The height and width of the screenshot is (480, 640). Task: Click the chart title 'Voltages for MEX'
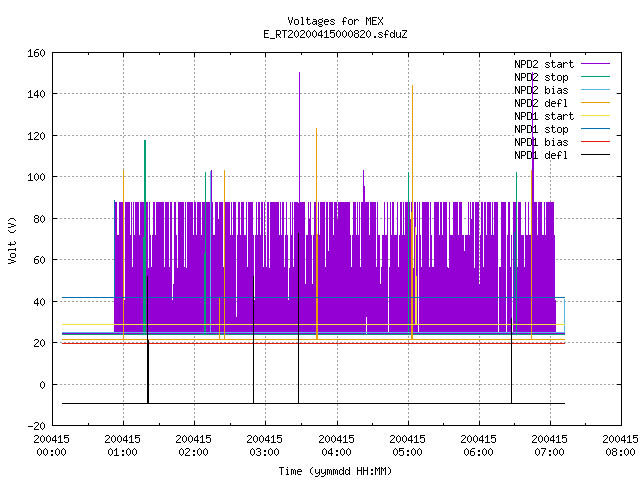(335, 21)
